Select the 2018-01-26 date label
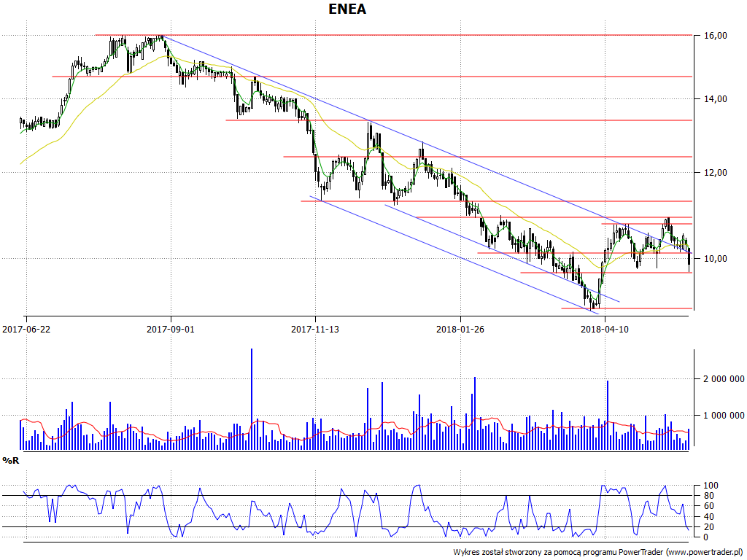The height and width of the screenshot is (560, 747). click(x=460, y=329)
